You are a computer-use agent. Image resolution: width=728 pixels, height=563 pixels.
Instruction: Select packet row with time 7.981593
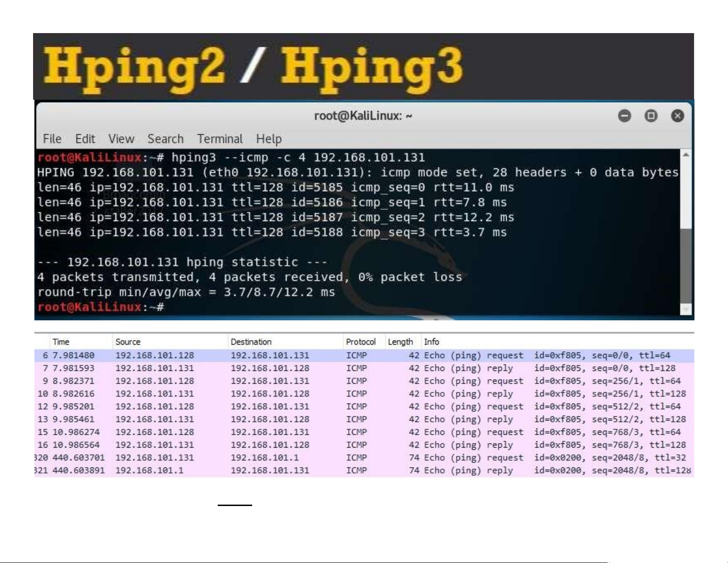pos(364,368)
